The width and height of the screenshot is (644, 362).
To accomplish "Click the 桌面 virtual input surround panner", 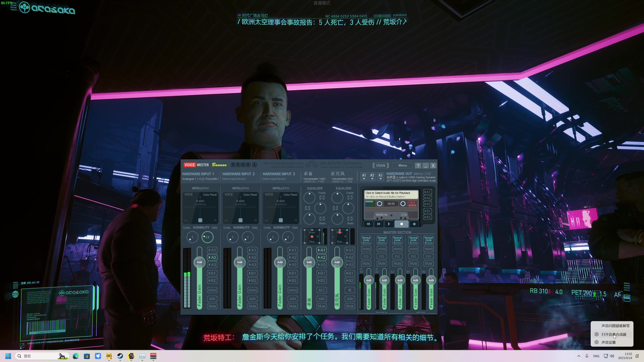I will pos(312,237).
